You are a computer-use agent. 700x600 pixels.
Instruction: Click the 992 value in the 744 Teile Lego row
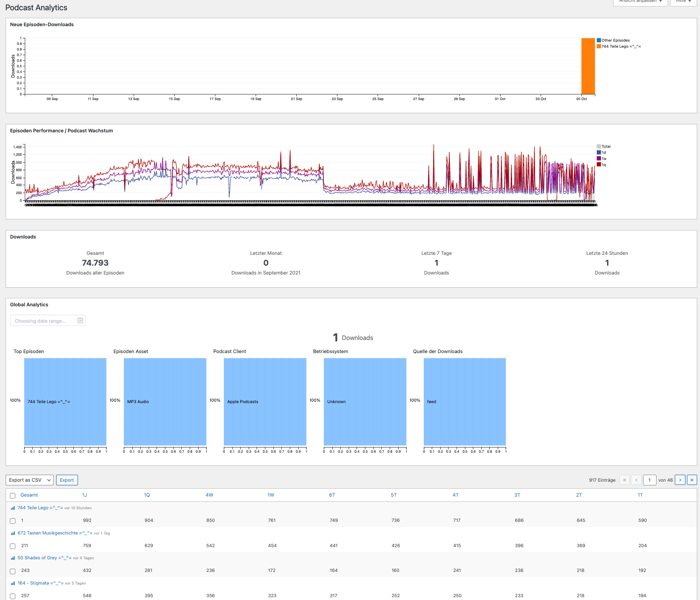(x=87, y=520)
